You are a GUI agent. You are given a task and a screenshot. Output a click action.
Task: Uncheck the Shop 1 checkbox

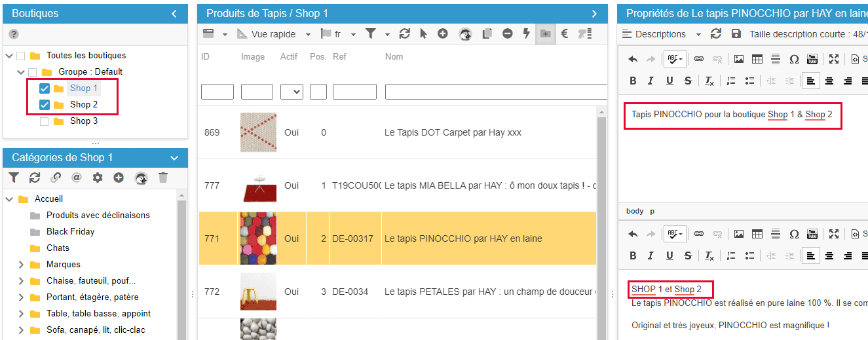[x=45, y=88]
